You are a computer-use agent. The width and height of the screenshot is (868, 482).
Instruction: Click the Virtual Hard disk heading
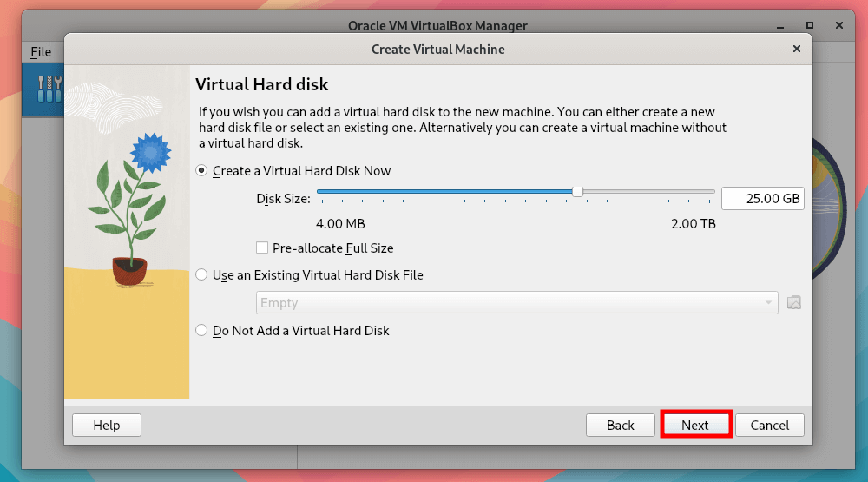click(x=261, y=84)
